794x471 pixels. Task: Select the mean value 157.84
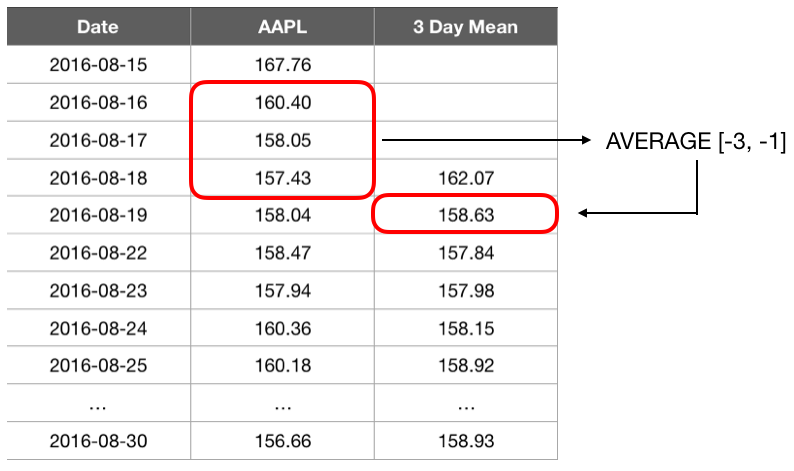tap(465, 253)
